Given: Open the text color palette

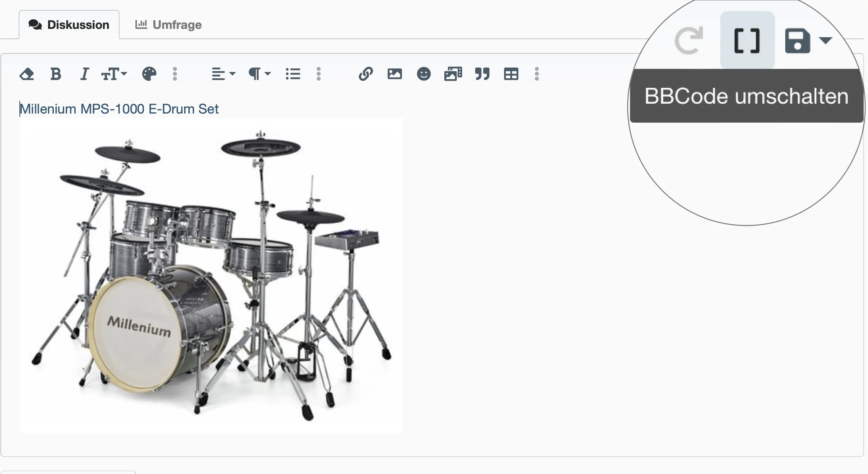Looking at the screenshot, I should point(149,74).
